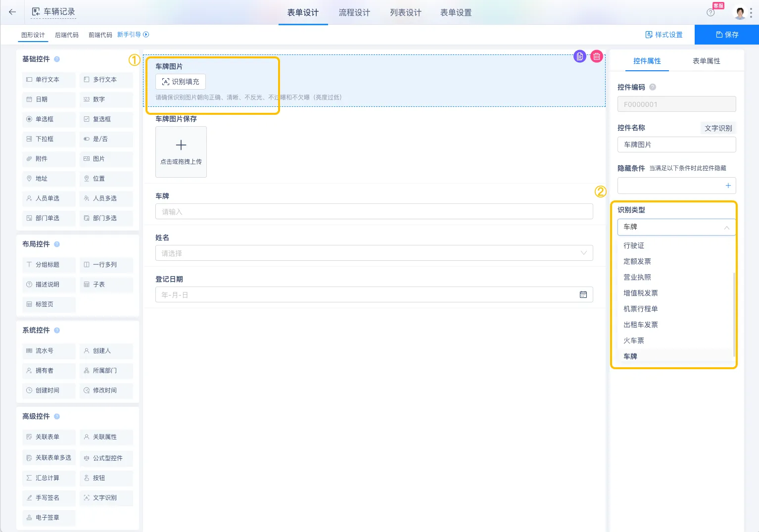Add the 日期 control

point(49,99)
